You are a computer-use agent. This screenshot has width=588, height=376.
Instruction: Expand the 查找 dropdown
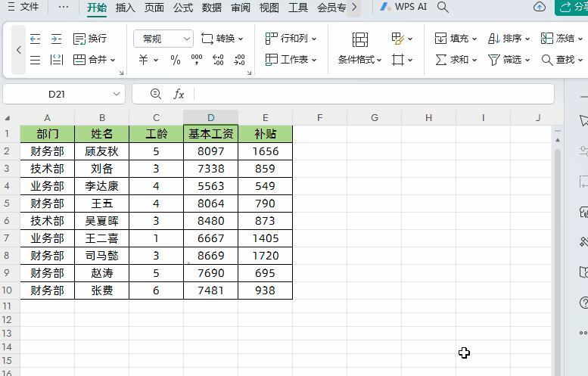tap(580, 60)
